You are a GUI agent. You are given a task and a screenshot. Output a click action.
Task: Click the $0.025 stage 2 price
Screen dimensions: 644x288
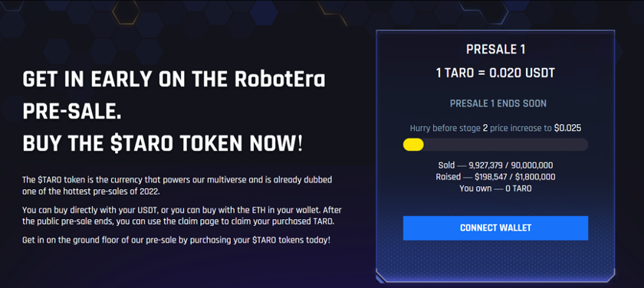click(x=567, y=128)
